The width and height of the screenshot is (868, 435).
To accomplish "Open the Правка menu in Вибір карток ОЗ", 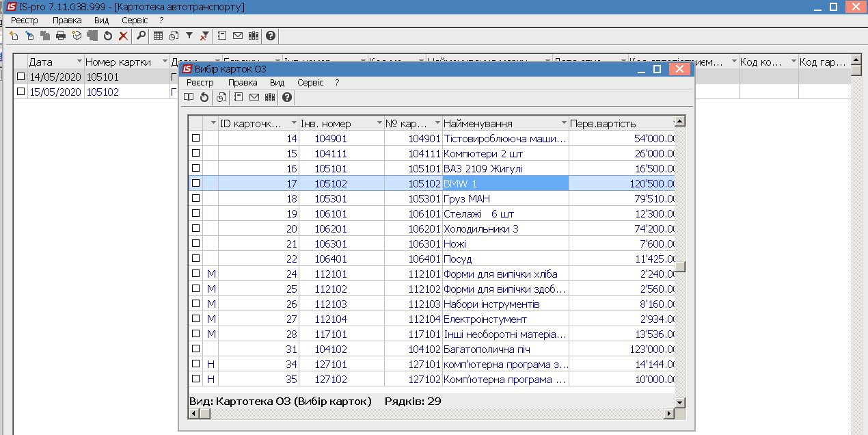I will click(x=243, y=82).
